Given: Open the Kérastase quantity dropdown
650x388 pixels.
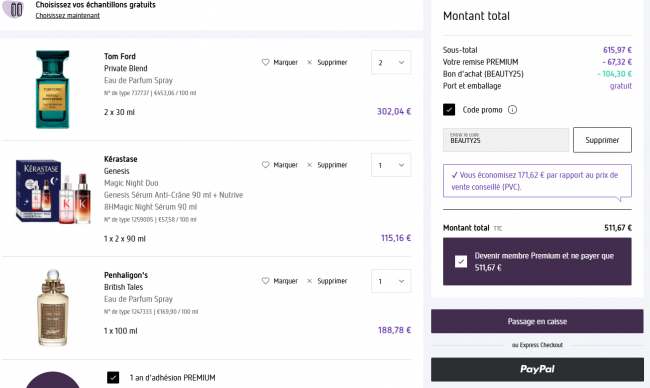Looking at the screenshot, I should [x=391, y=165].
